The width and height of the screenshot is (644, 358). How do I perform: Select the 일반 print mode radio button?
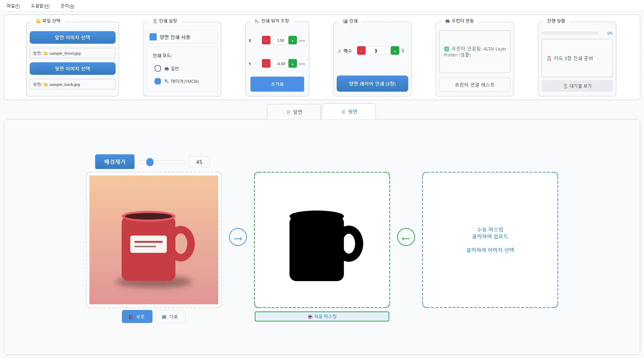click(158, 68)
